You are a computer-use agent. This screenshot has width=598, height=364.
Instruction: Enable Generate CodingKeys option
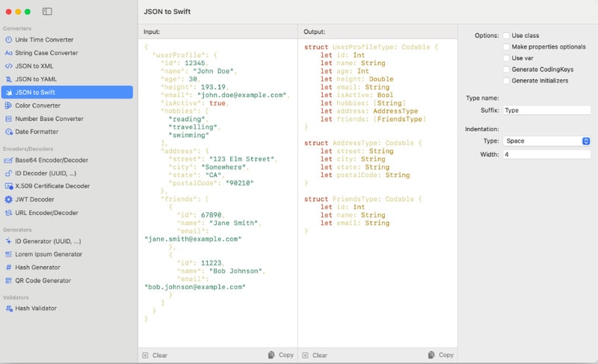tap(507, 69)
